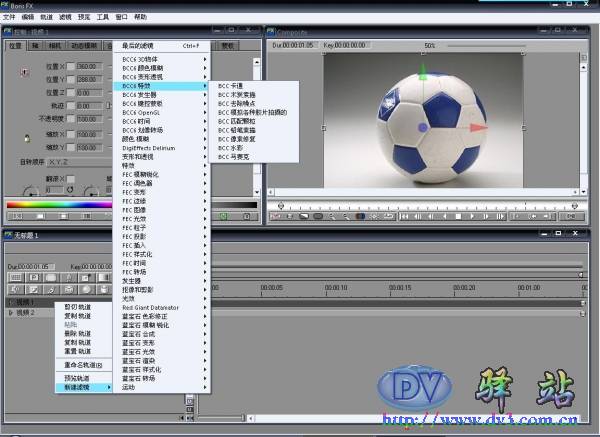
Task: Click the reset circular arrow beside tumble dial
Action: pyautogui.click(x=70, y=190)
